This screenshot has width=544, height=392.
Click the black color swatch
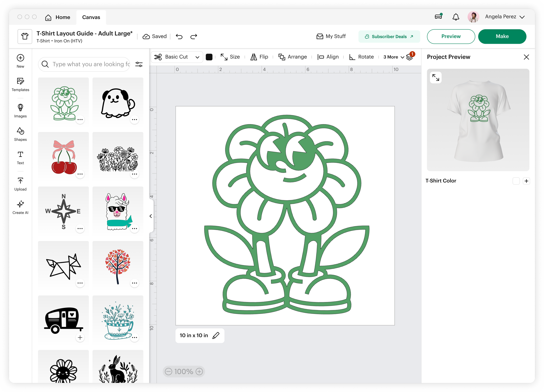point(209,57)
